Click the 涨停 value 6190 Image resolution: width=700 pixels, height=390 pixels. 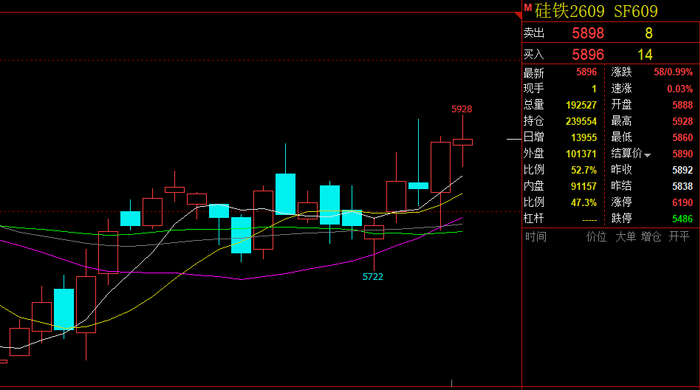pos(683,203)
